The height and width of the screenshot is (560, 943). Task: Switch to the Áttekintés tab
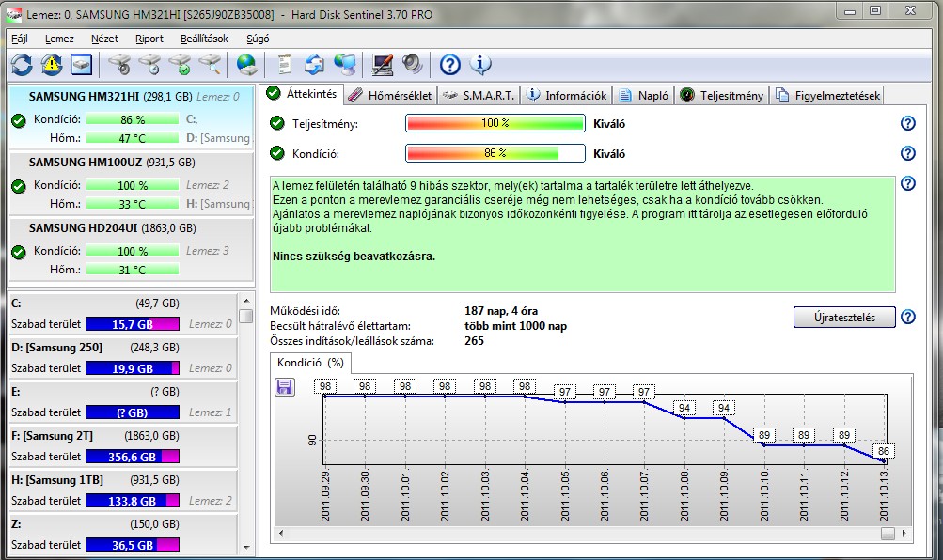point(304,94)
